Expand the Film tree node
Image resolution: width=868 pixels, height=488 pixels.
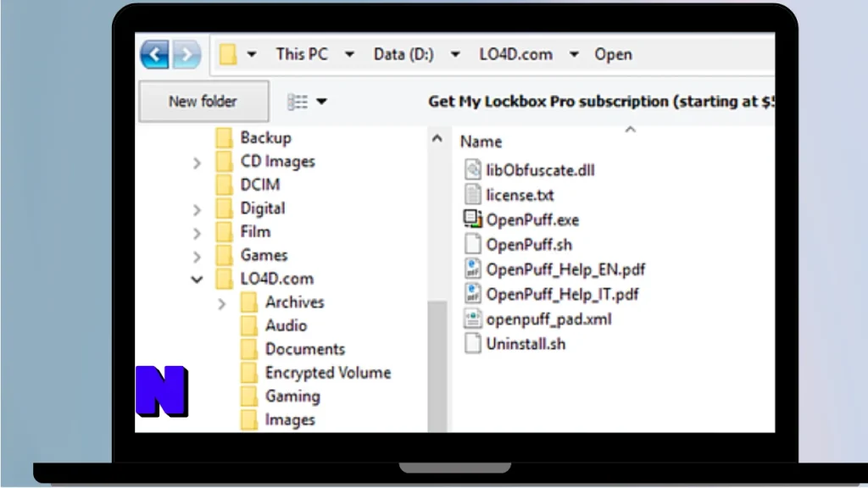click(x=197, y=233)
